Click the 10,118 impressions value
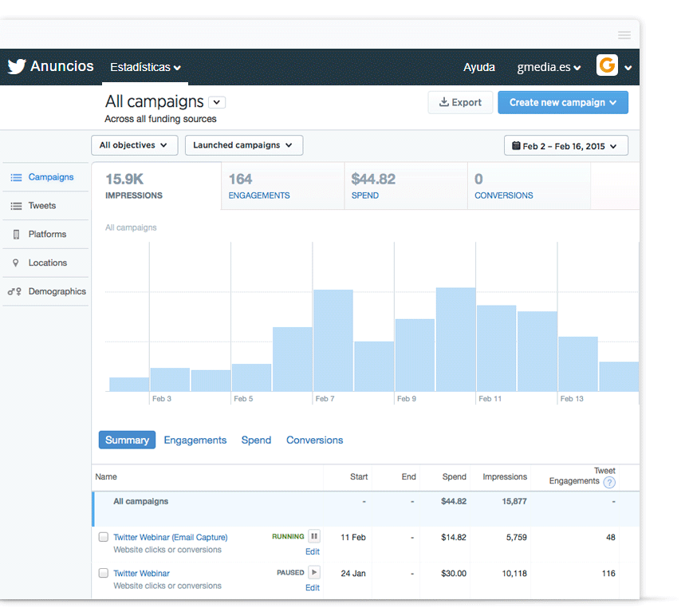Screen dimensions: 685x616 [514, 573]
